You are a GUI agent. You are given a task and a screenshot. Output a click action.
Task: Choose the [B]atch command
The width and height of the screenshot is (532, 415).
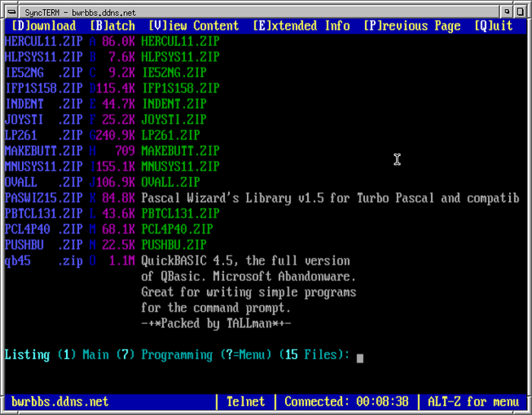(x=112, y=26)
